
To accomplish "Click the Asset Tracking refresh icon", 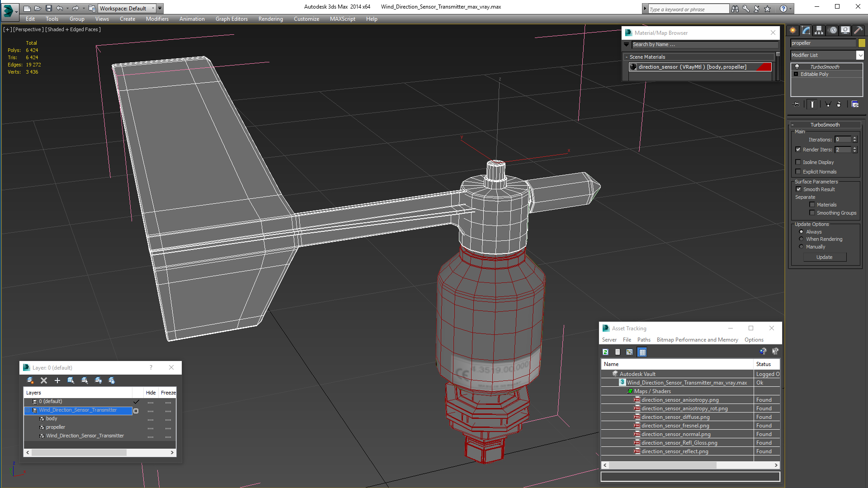I will (x=605, y=352).
